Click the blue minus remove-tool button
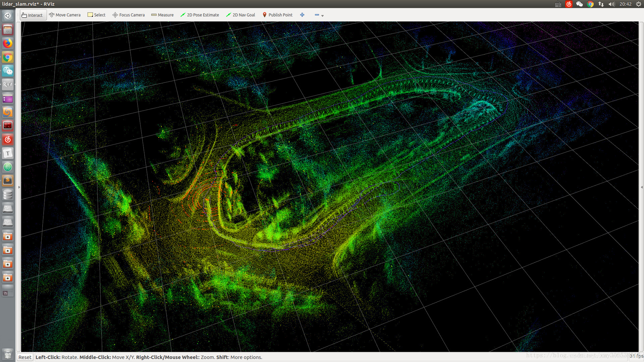 click(317, 15)
